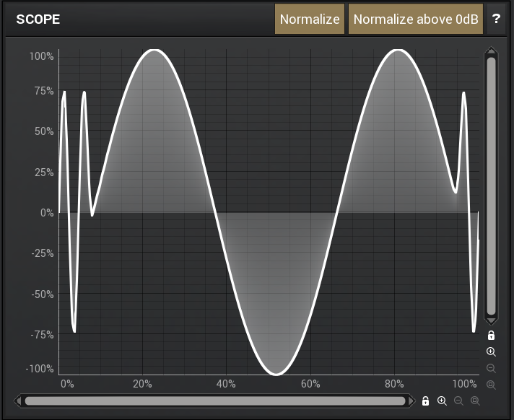Click the -100% vertical axis label
This screenshot has width=514, height=420.
40,369
